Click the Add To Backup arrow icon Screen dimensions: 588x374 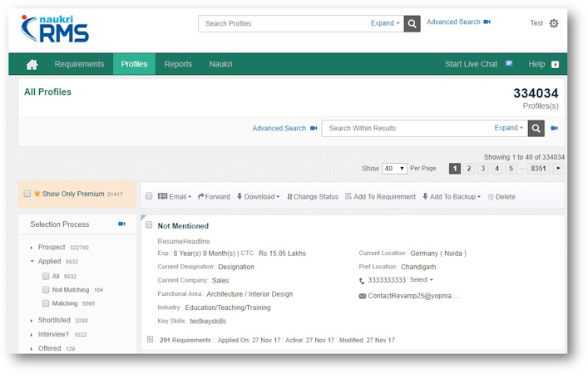pyautogui.click(x=425, y=196)
